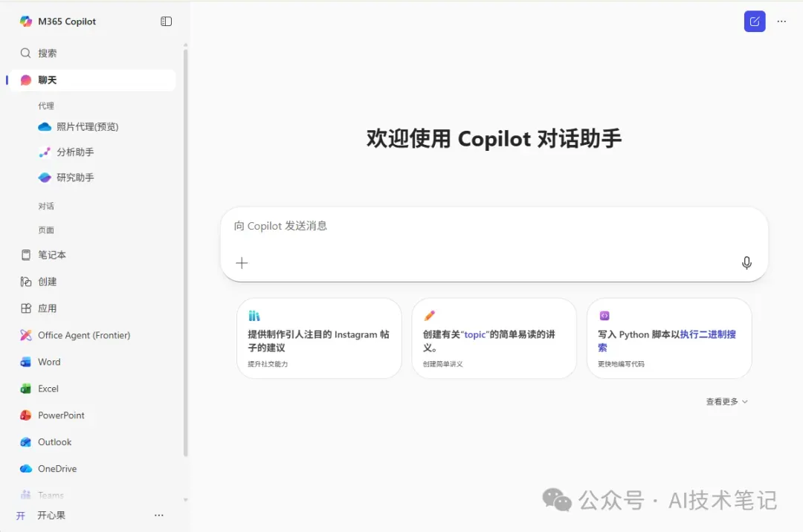
Task: Select the Python 二进制搜索 prompt card
Action: pyautogui.click(x=669, y=339)
